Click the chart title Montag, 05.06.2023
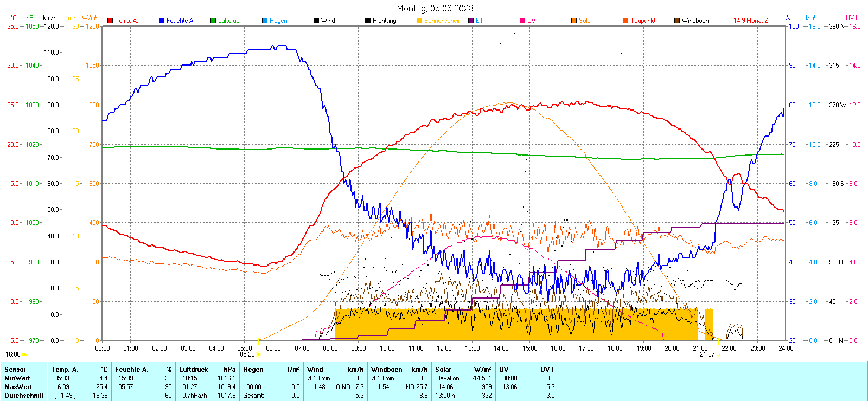868x401 pixels. tap(435, 8)
